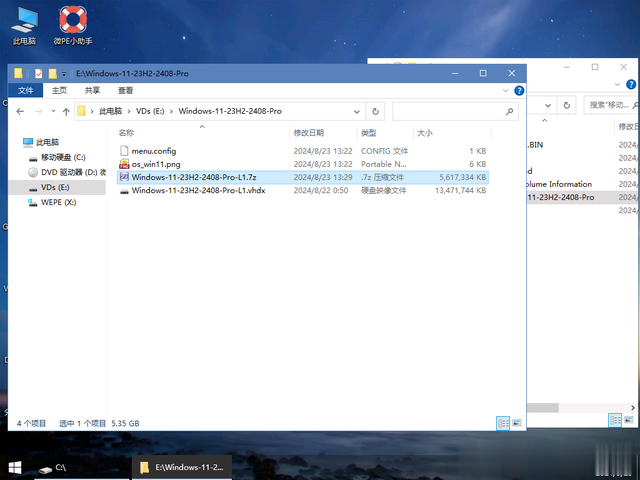Viewport: 640px width, 480px height.
Task: Open the 查看 ribbon tab
Action: pyautogui.click(x=125, y=90)
